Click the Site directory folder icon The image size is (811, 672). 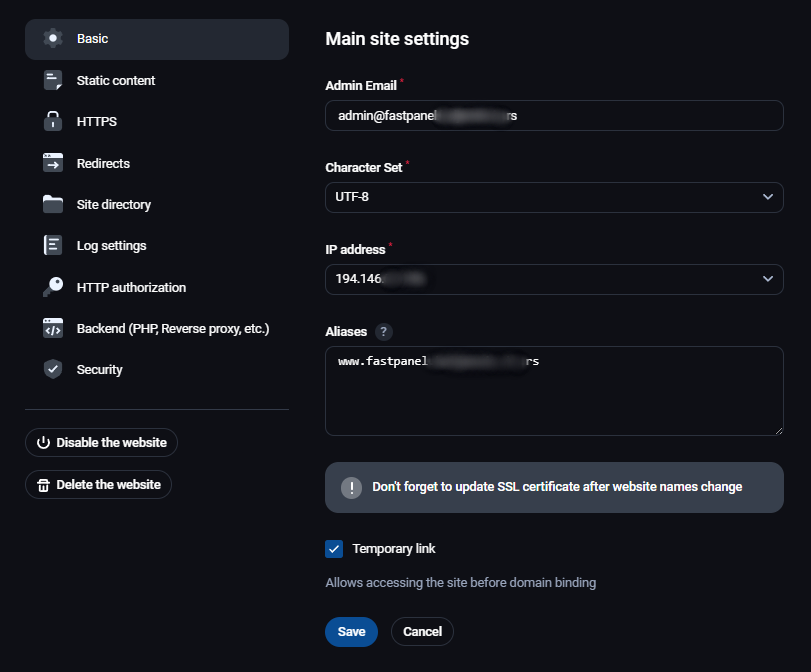[53, 204]
